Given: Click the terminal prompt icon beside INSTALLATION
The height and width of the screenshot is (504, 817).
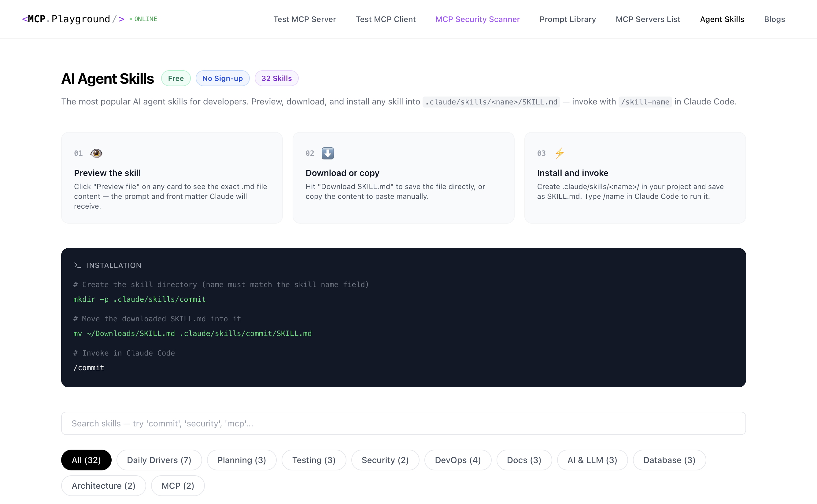Looking at the screenshot, I should coord(77,265).
